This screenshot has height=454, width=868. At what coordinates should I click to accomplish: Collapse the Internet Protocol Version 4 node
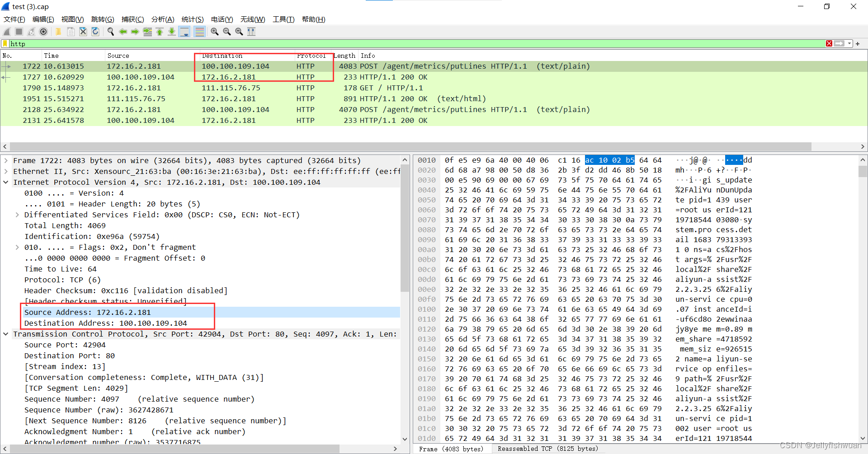point(6,182)
